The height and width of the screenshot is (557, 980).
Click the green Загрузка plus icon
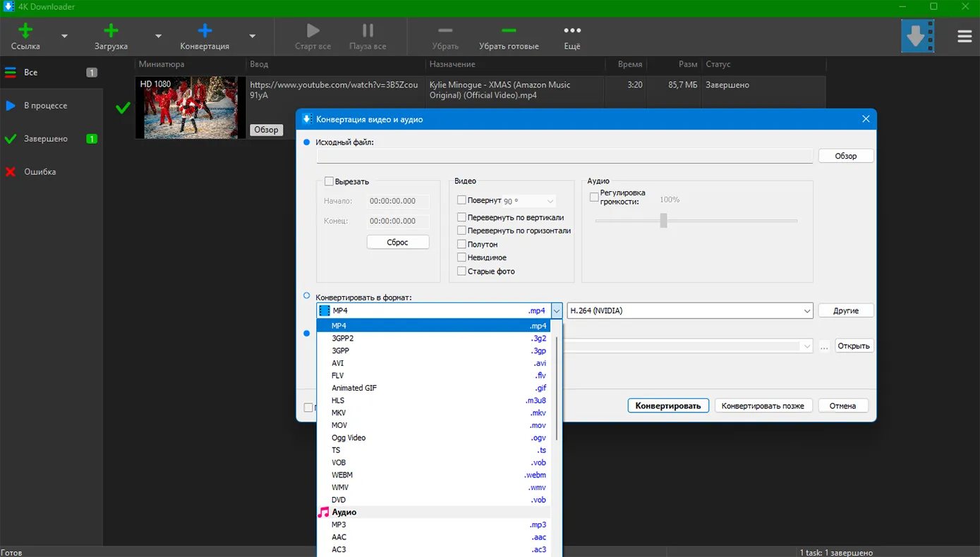click(x=110, y=30)
